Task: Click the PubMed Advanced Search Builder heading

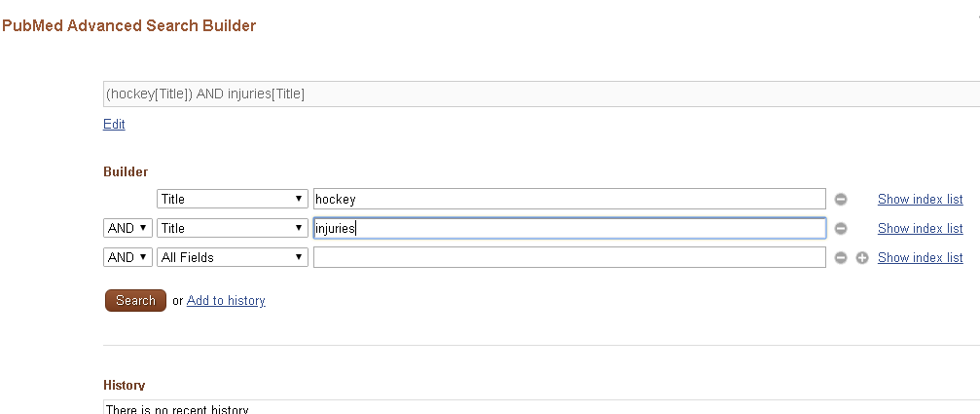Action: (x=128, y=25)
